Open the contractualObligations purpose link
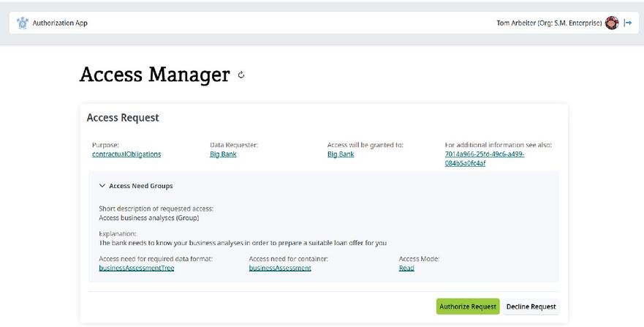This screenshot has height=327, width=644. click(126, 154)
